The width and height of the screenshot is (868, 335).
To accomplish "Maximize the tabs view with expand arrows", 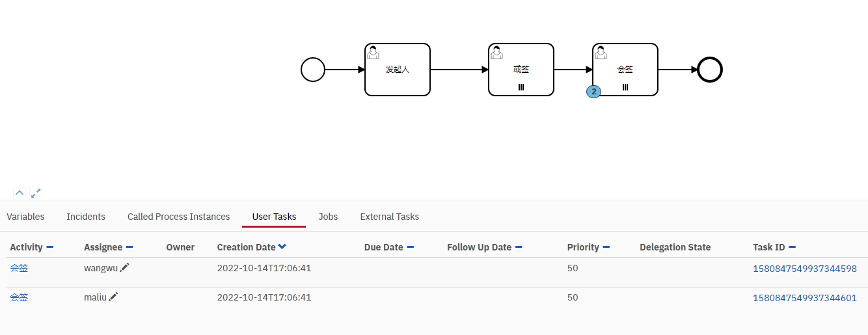I will pyautogui.click(x=36, y=193).
